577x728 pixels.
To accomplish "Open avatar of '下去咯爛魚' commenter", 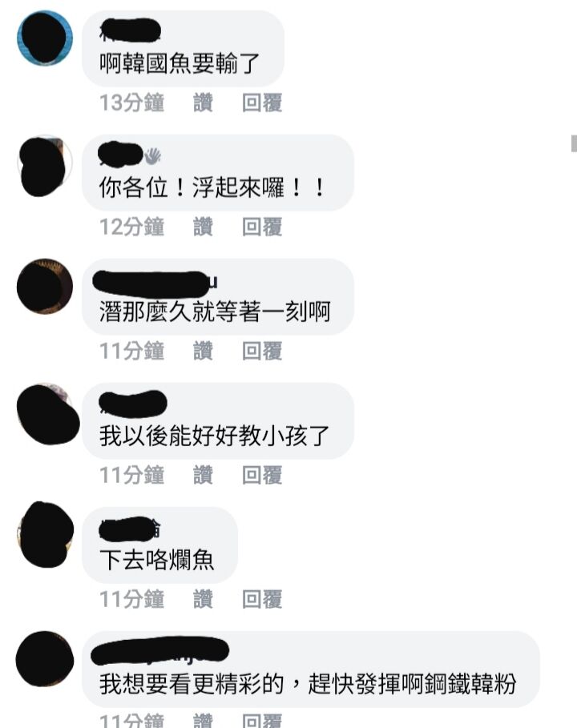I will pyautogui.click(x=45, y=534).
